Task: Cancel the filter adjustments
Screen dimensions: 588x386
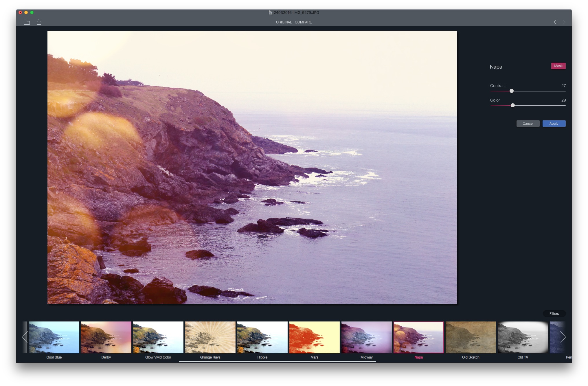Action: [528, 124]
